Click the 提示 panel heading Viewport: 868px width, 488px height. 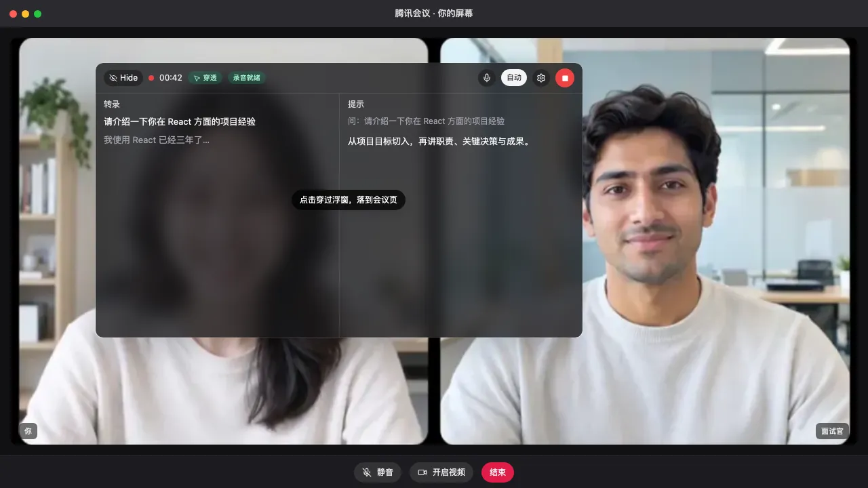(x=356, y=104)
